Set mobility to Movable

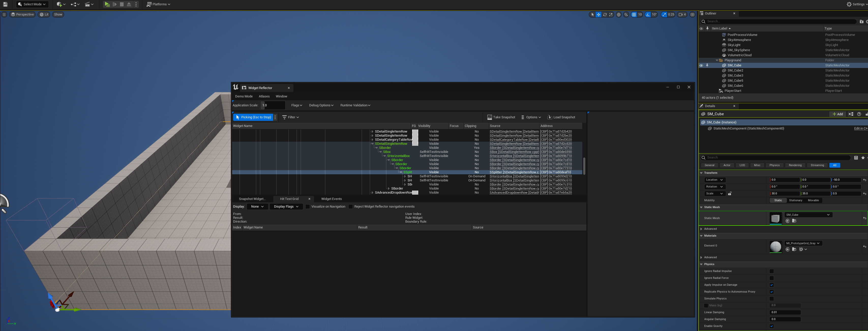tap(813, 200)
